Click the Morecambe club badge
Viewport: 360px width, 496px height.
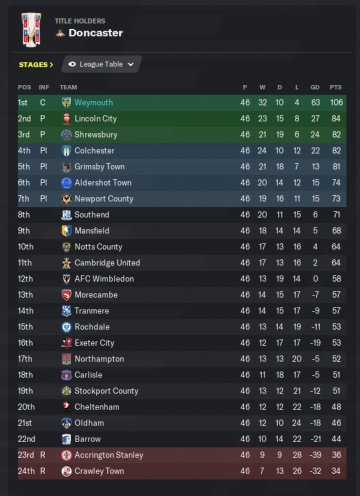point(66,295)
